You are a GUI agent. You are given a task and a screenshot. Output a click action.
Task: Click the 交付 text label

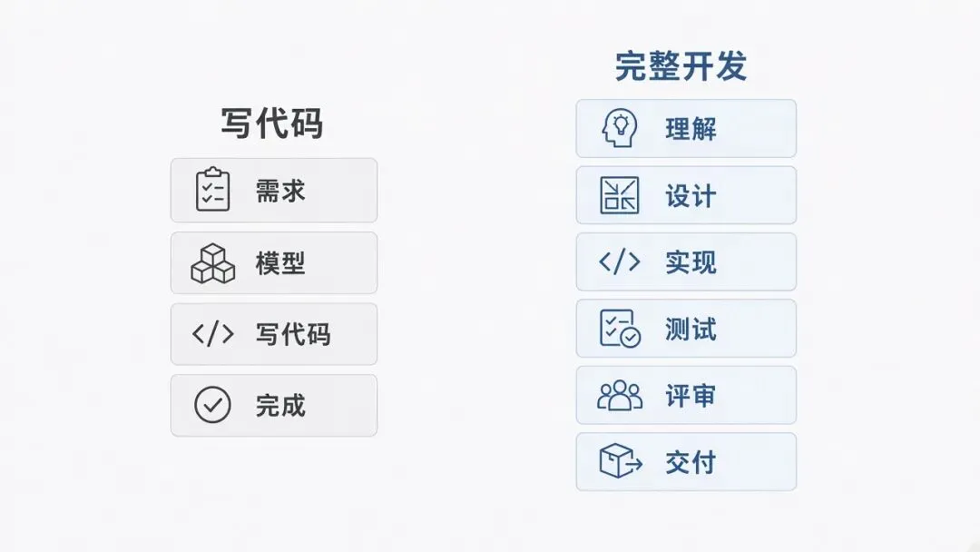coord(691,463)
